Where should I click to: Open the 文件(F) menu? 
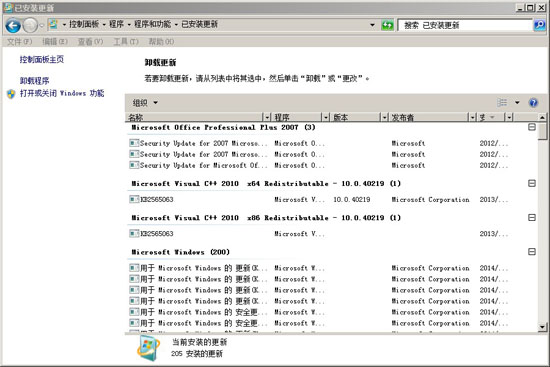tap(20, 42)
